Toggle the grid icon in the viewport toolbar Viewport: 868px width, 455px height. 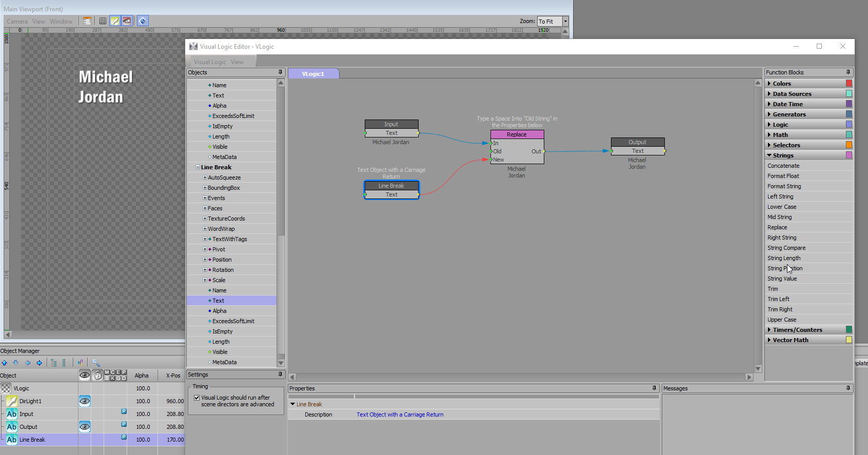tap(103, 21)
